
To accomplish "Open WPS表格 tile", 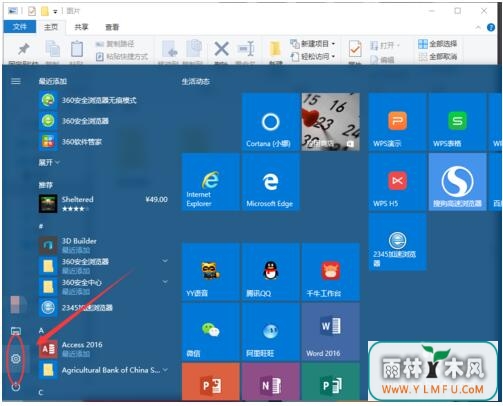I will pos(457,122).
